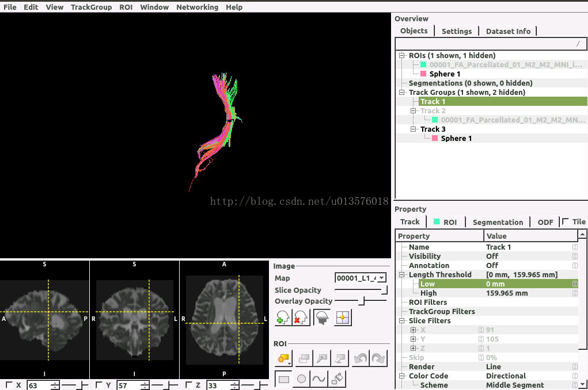Collapse the ROIs tree node
Viewport: 588px width, 390px height.
pyautogui.click(x=401, y=55)
